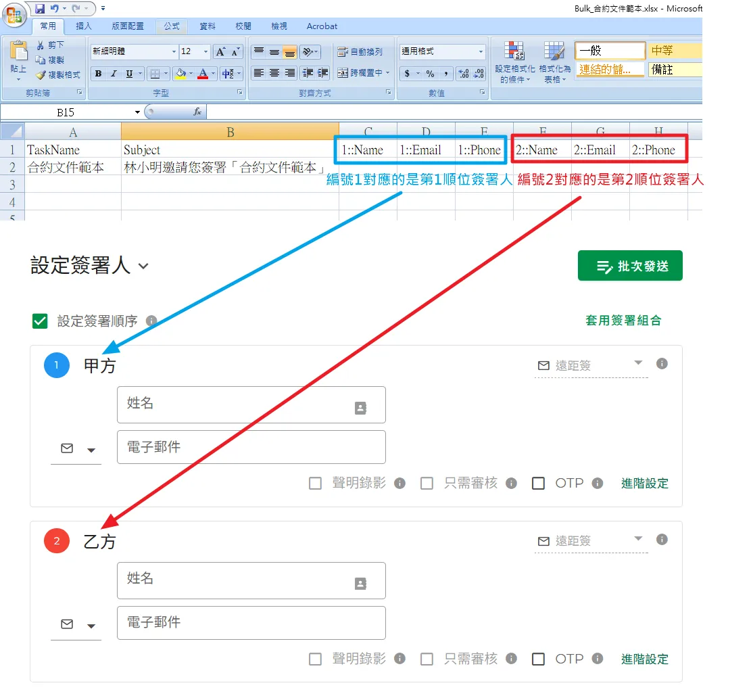The height and width of the screenshot is (700, 751).
Task: Click the Bold formatting icon
Action: (x=99, y=74)
